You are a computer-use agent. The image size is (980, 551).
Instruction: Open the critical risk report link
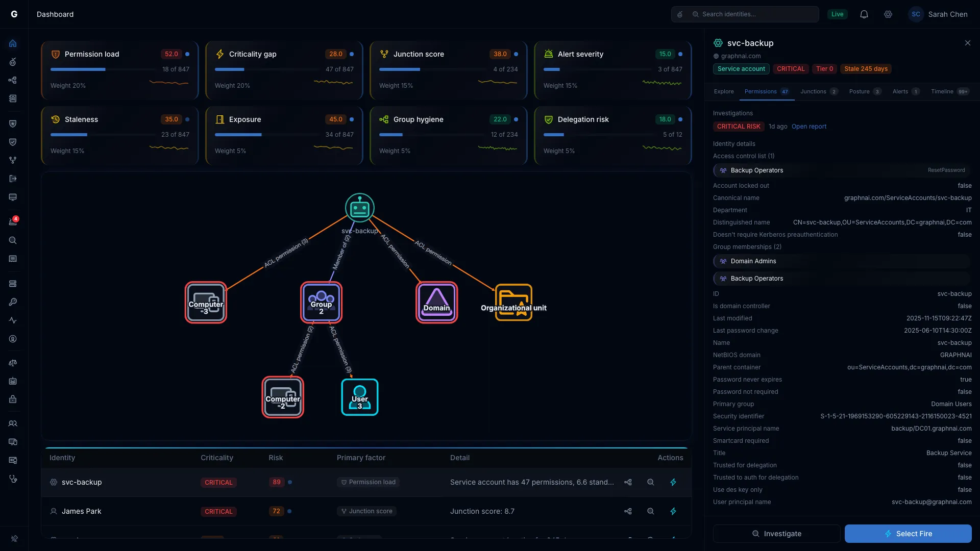[x=809, y=127]
